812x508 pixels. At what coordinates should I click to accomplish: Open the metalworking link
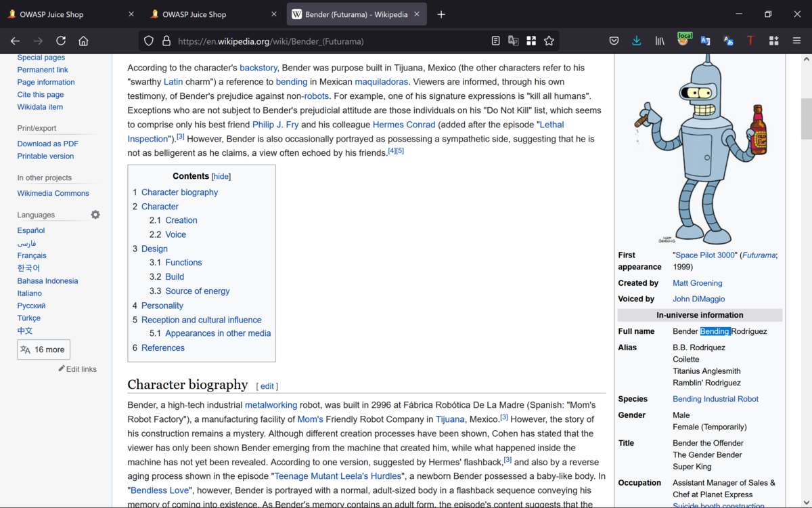coord(271,405)
